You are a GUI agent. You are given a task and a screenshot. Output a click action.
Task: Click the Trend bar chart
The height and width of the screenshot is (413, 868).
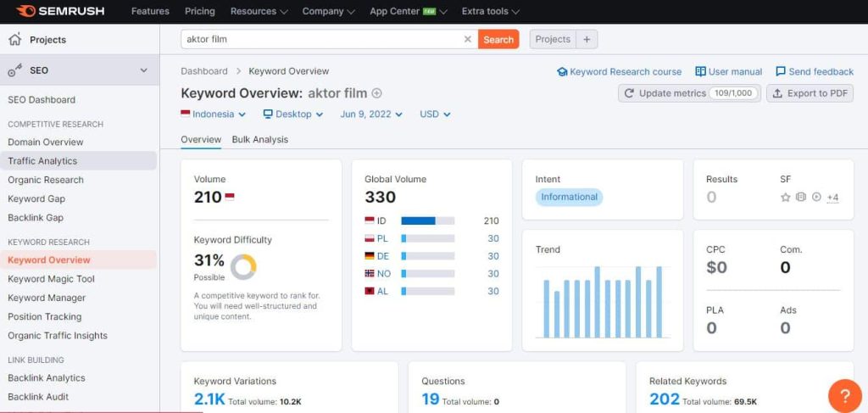coord(603,302)
